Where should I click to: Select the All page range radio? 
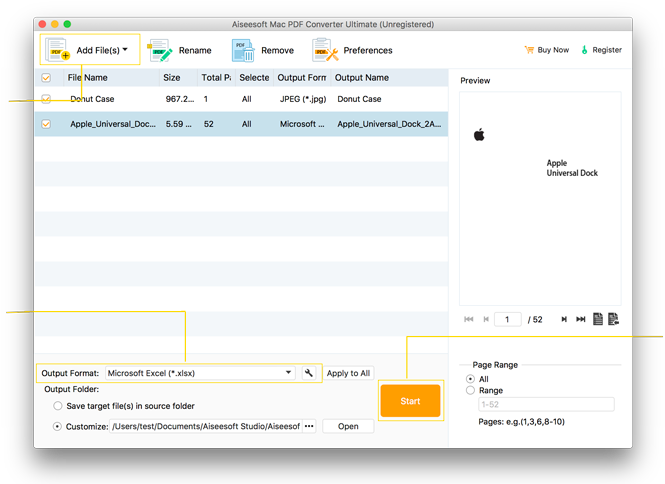[470, 379]
